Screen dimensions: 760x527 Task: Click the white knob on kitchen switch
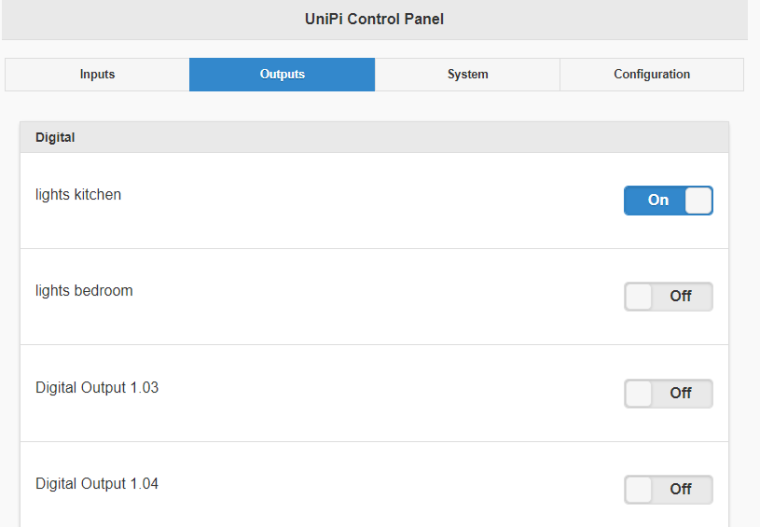click(x=698, y=200)
